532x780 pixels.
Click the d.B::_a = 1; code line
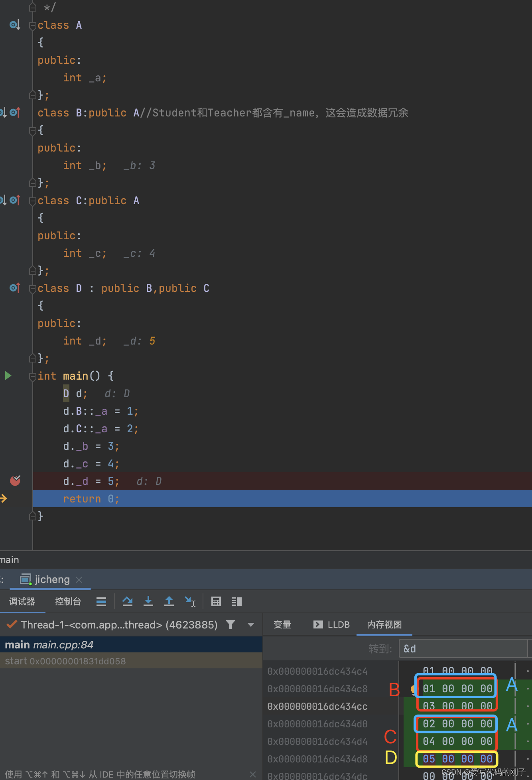pos(101,411)
